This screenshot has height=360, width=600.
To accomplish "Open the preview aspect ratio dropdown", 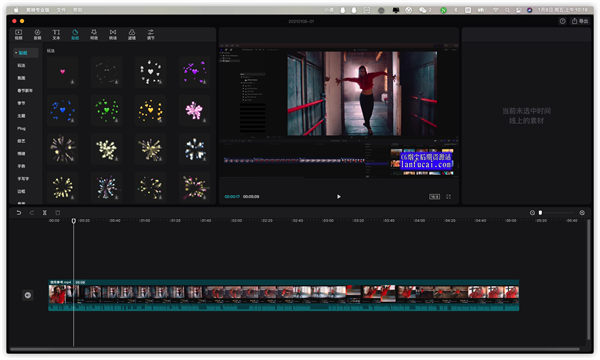I will point(434,197).
